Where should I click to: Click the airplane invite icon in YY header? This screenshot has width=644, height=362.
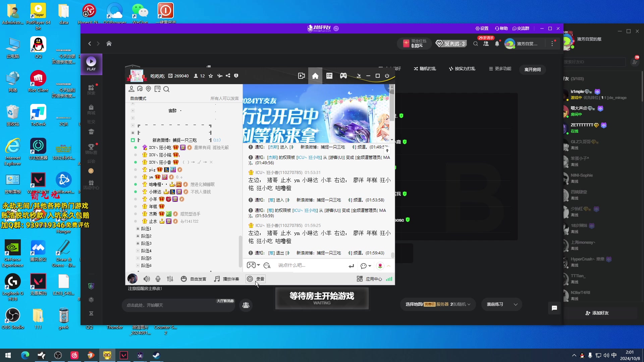point(220,76)
